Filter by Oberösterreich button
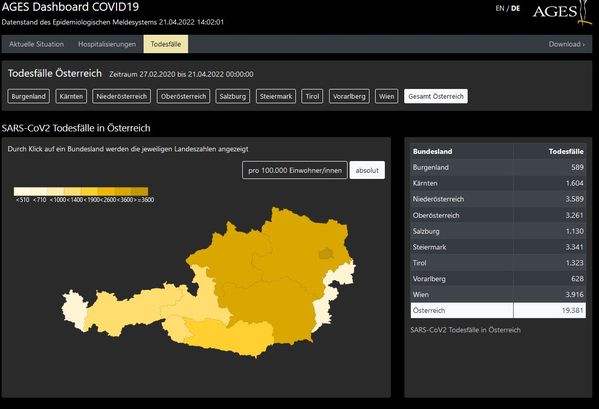Image resolution: width=599 pixels, height=409 pixels. (183, 96)
